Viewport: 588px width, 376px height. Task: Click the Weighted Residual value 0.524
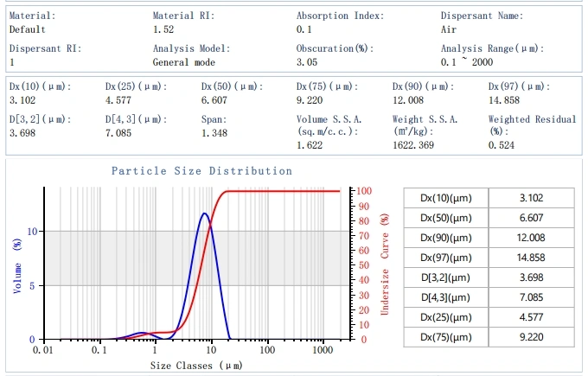(502, 147)
